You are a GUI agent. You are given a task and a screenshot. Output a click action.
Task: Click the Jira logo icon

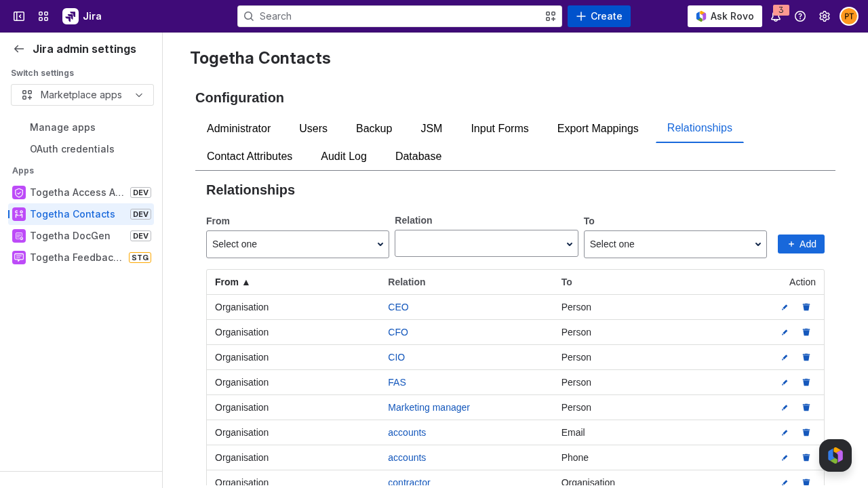(71, 16)
